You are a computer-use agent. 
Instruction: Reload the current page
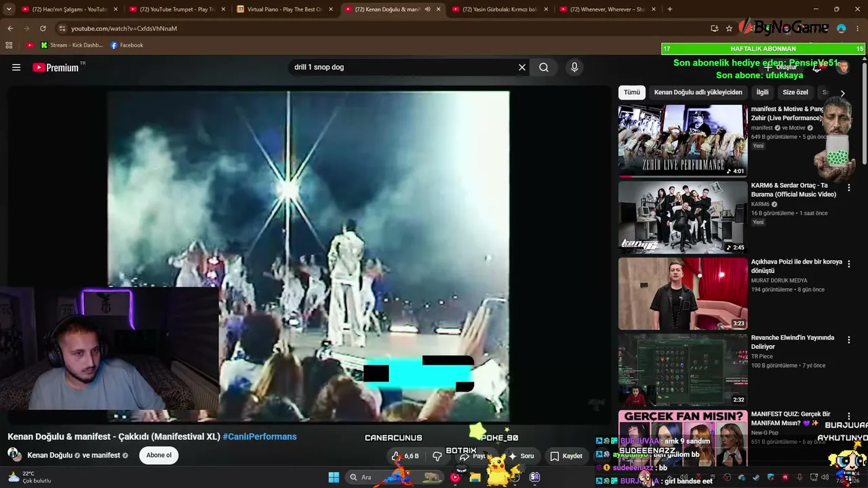43,28
